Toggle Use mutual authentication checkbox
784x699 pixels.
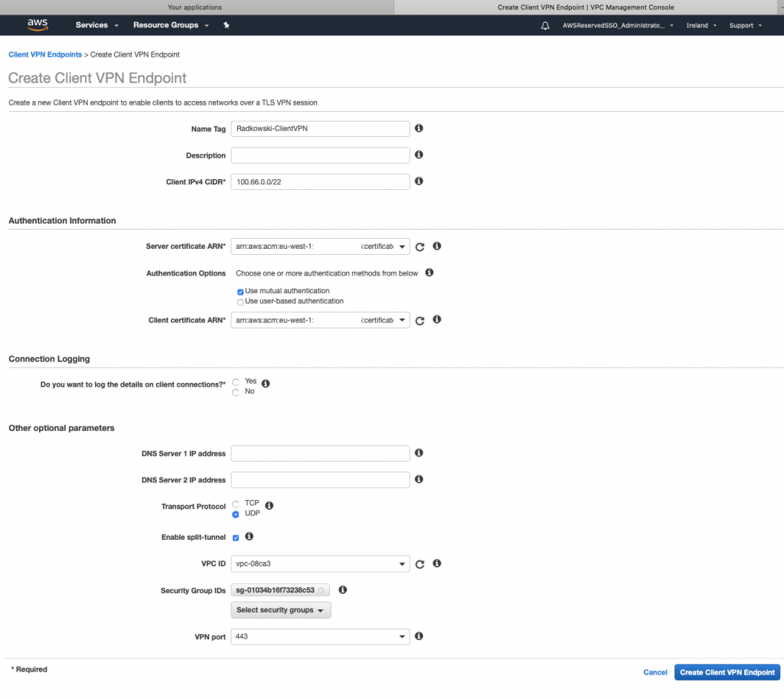pyautogui.click(x=240, y=292)
